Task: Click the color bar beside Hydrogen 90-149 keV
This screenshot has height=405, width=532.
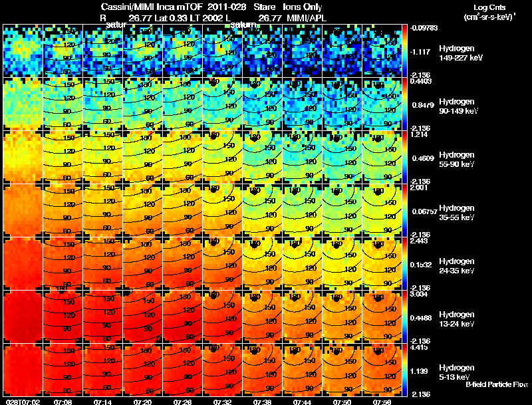Action: [404, 104]
